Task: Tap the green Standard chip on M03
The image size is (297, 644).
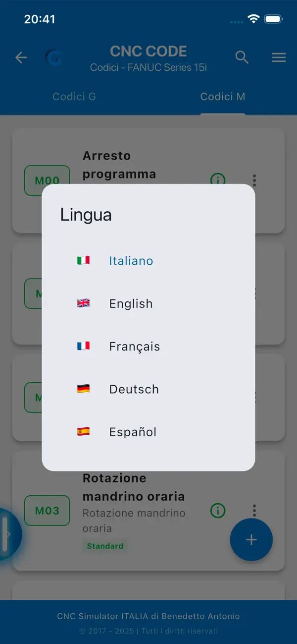Action: coord(105,546)
